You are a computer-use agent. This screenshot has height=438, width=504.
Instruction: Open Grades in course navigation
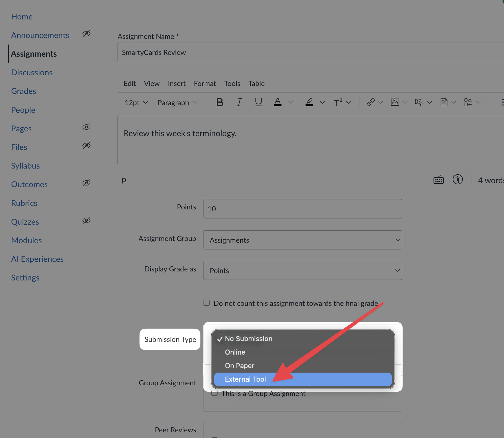pos(24,91)
